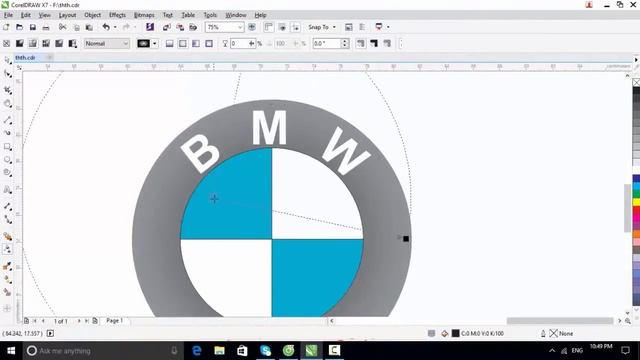
Task: Open the Effects menu
Action: click(x=117, y=15)
